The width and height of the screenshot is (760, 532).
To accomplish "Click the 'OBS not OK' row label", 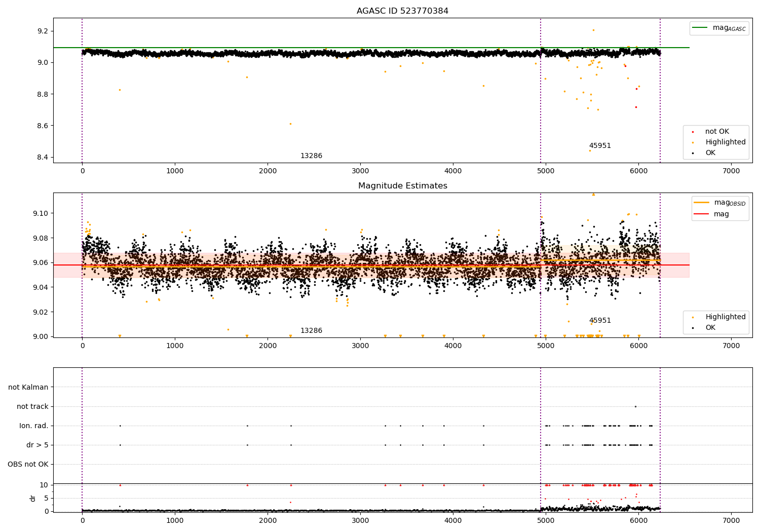I will tap(28, 465).
